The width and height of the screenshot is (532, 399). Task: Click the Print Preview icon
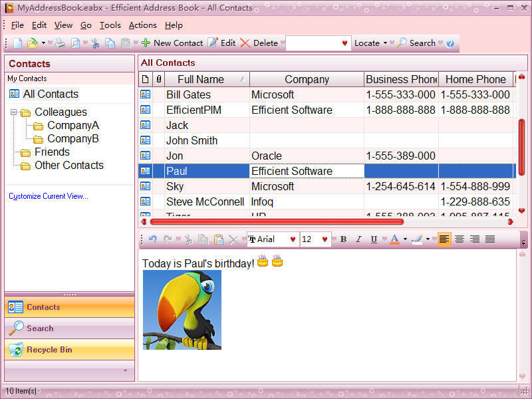75,43
